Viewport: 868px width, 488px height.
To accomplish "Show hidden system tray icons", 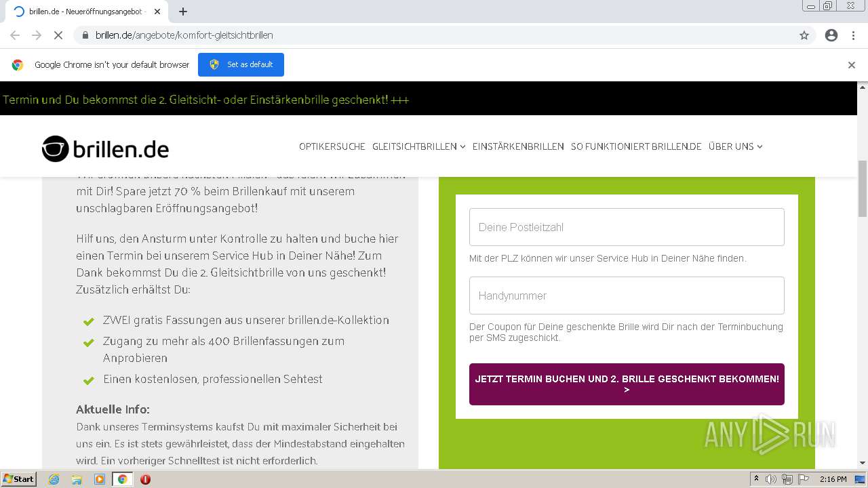I will pyautogui.click(x=756, y=479).
